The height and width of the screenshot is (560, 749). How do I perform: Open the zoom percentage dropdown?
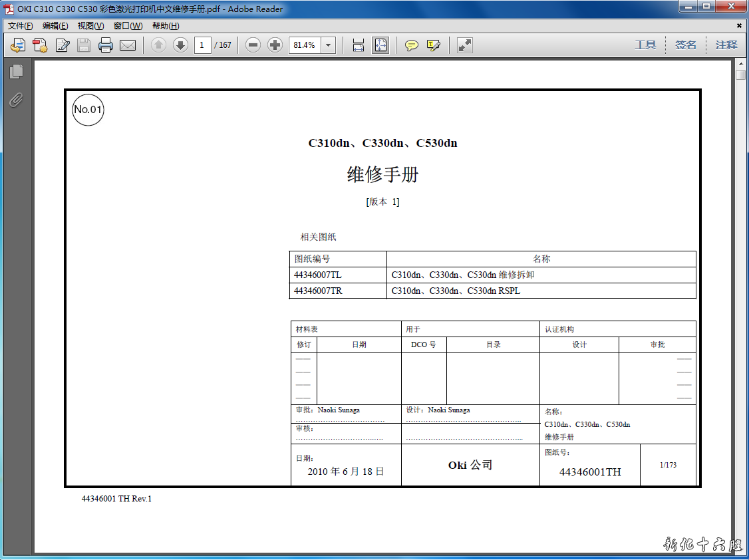(x=329, y=45)
